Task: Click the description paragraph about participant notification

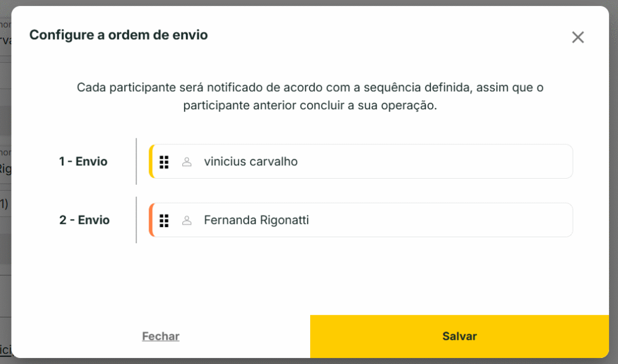Action: click(310, 96)
